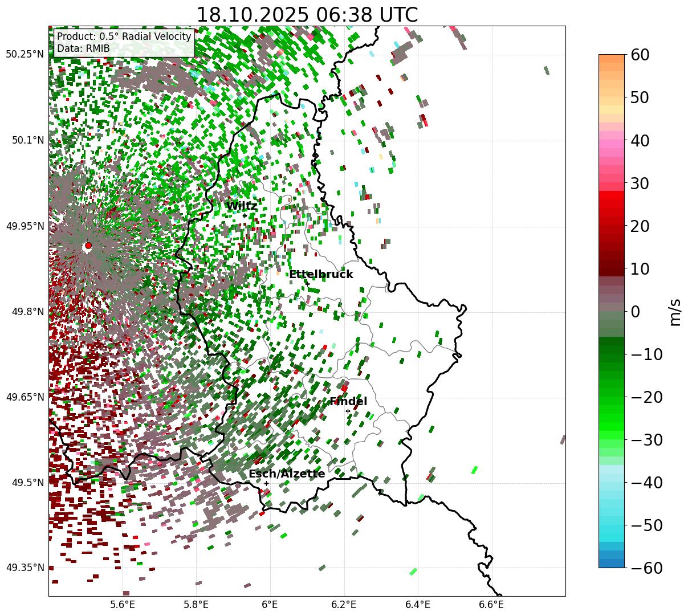Click the 50.1°N latitude label

[27, 140]
